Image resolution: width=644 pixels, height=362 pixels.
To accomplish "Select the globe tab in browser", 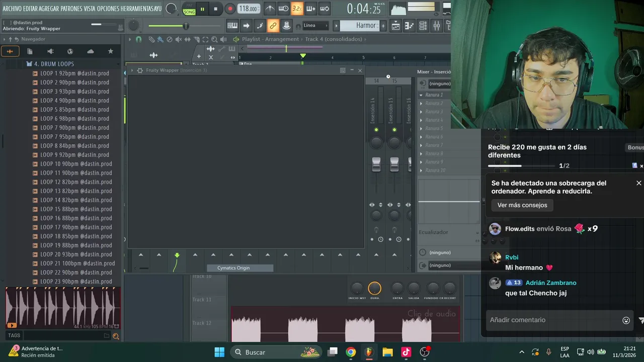I will [70, 51].
